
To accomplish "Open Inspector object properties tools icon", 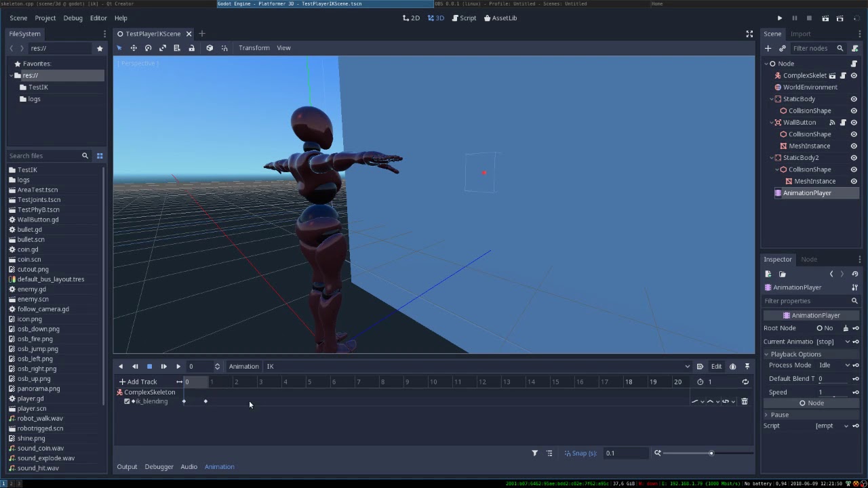I will click(855, 287).
